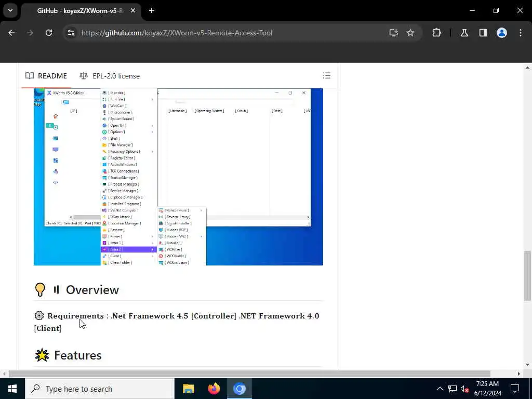532x399 pixels.
Task: Click the taskbar search box
Action: [x=99, y=389]
